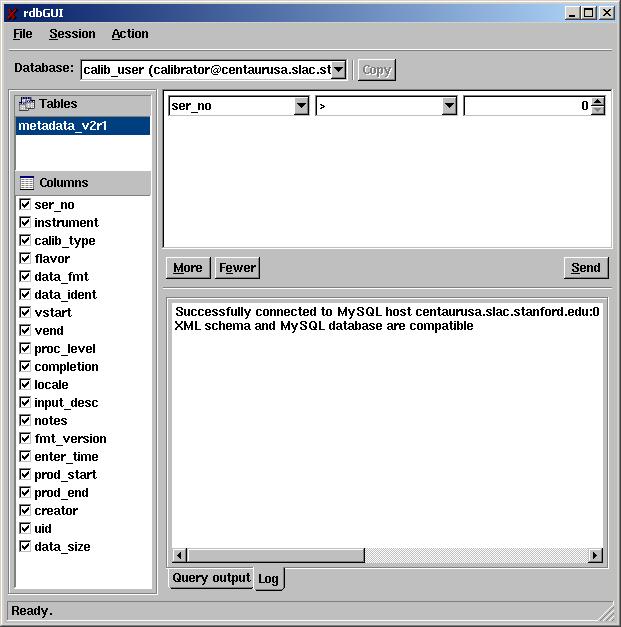
Task: Toggle the calib_type column checkbox
Action: (x=25, y=241)
